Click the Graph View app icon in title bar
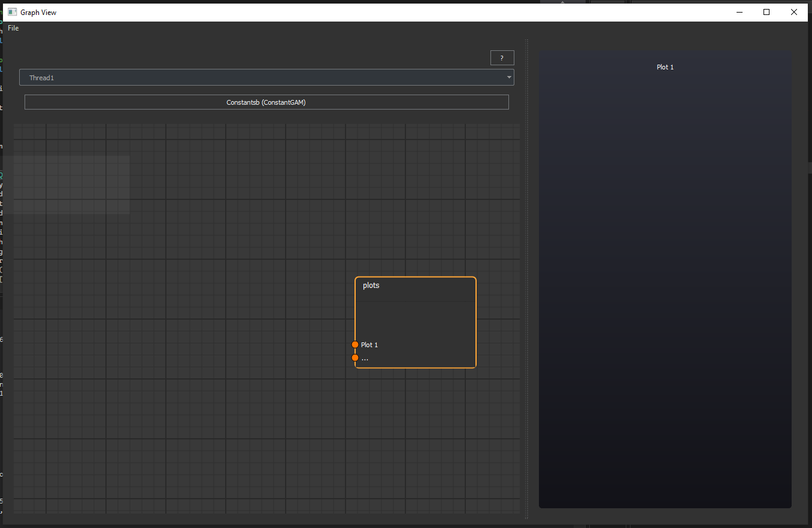This screenshot has height=528, width=812. (x=12, y=12)
